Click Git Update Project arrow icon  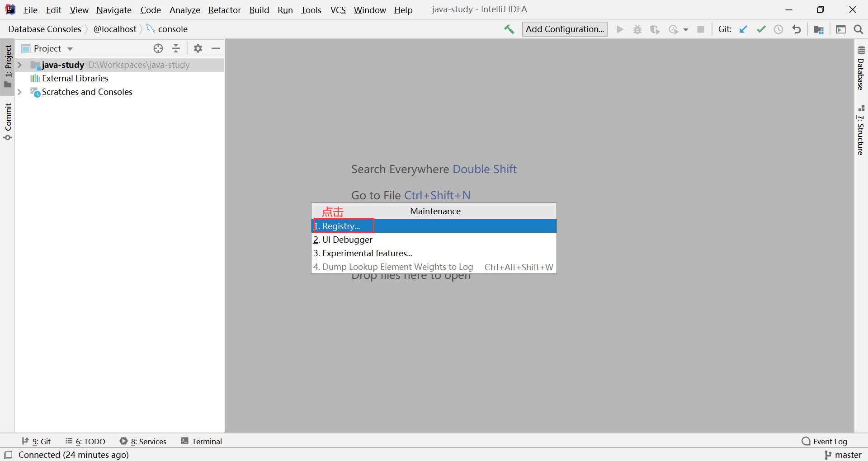(x=743, y=29)
